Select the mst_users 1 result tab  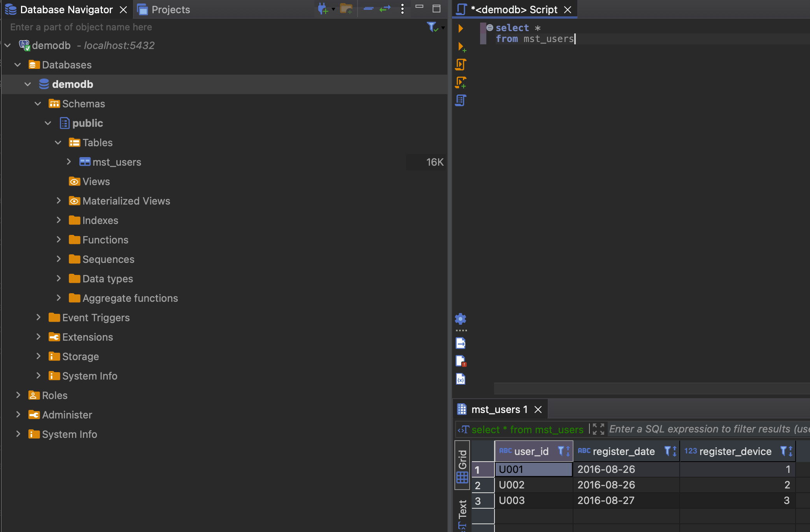pyautogui.click(x=499, y=409)
